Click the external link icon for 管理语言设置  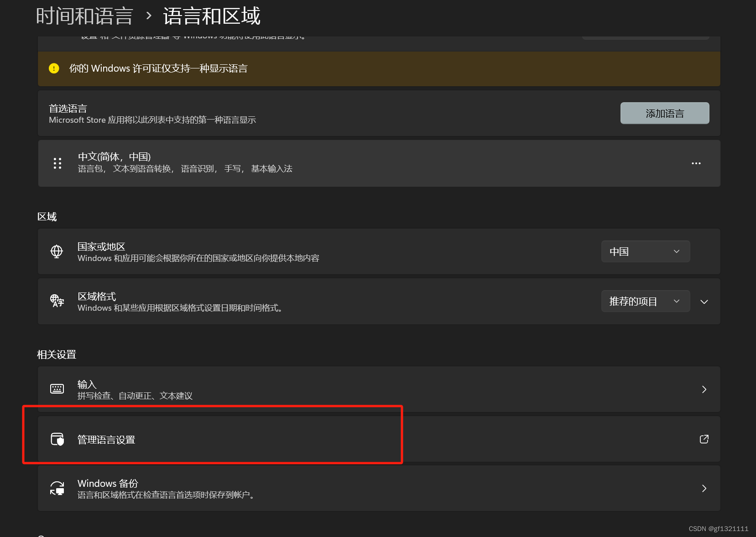click(x=704, y=439)
